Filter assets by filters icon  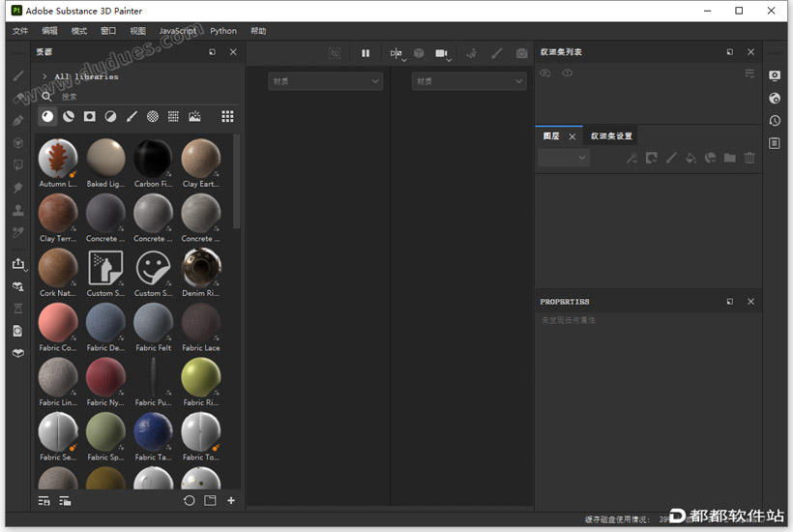coord(111,117)
